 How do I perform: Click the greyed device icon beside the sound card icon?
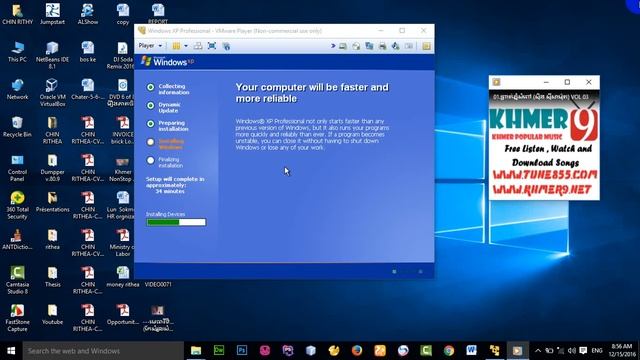click(409, 46)
